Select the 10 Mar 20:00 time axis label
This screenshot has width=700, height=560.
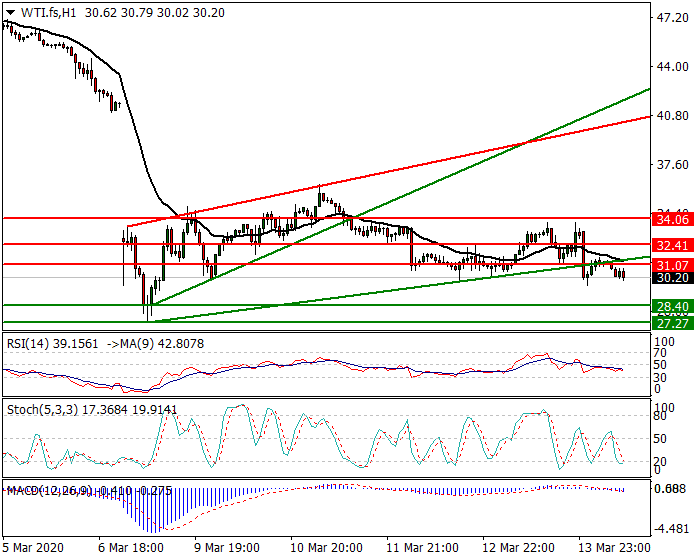click(326, 547)
